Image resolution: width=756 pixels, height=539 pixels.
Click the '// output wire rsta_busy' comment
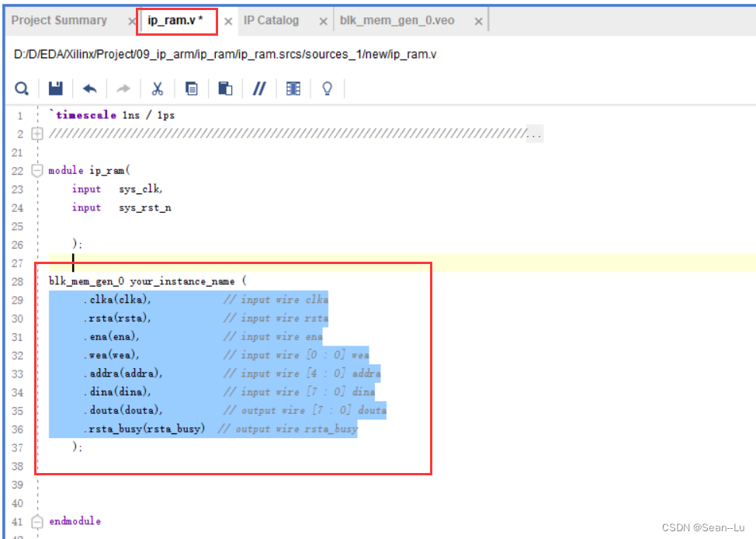(x=287, y=429)
